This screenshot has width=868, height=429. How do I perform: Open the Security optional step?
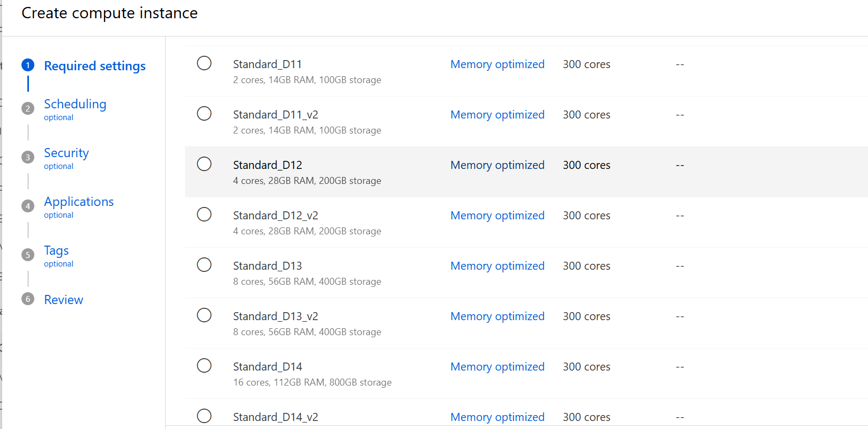pos(66,153)
